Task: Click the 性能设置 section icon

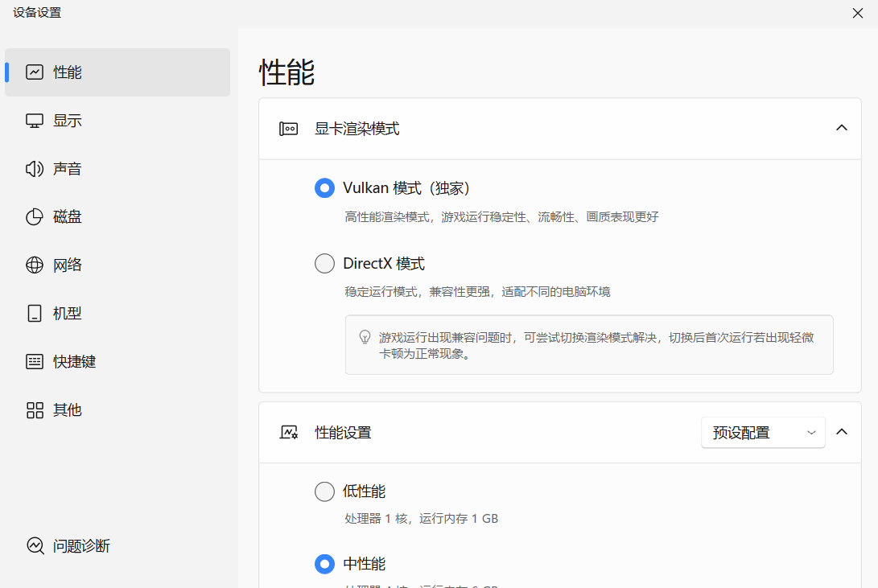Action: tap(288, 432)
